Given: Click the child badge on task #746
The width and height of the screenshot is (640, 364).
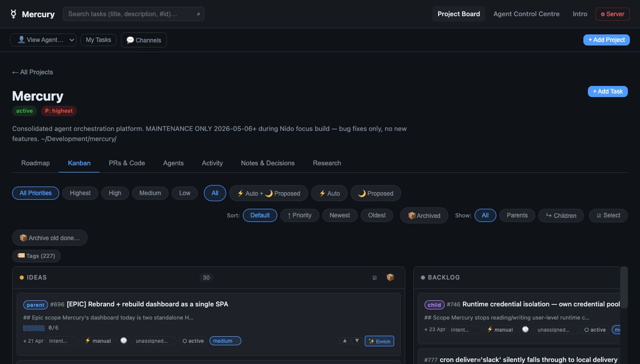Looking at the screenshot, I should coord(435,305).
